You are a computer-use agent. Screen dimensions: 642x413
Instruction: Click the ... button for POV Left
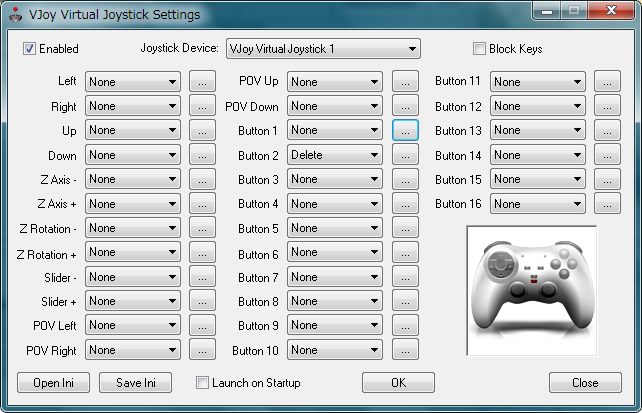click(x=202, y=325)
